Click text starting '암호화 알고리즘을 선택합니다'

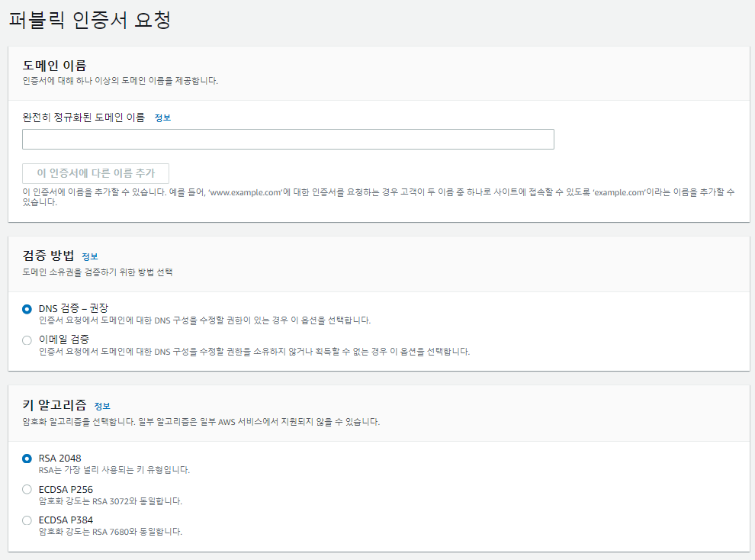click(x=201, y=422)
